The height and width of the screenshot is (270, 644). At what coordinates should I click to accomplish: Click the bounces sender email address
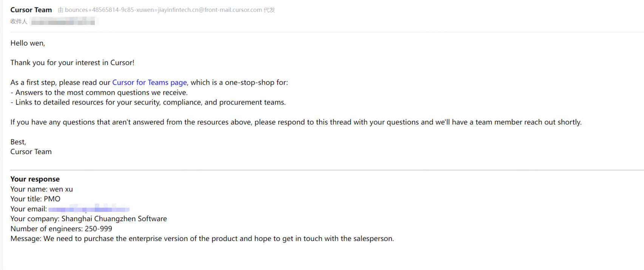pyautogui.click(x=163, y=10)
